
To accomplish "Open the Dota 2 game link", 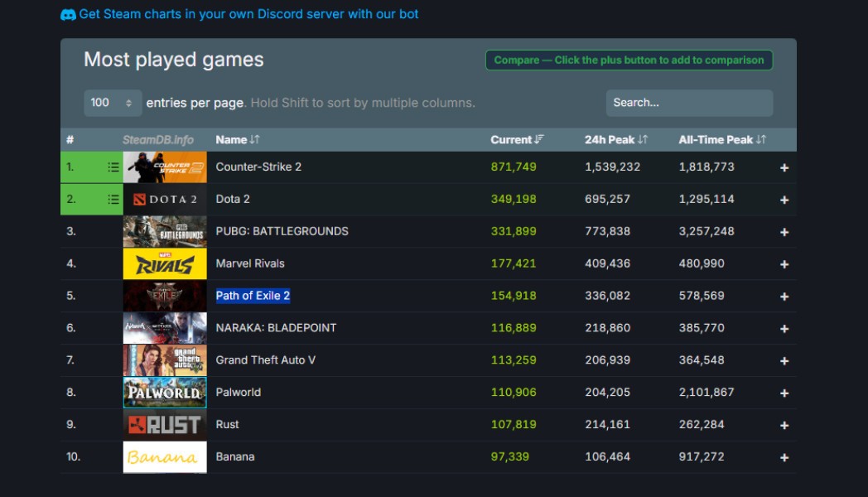I will coord(233,200).
